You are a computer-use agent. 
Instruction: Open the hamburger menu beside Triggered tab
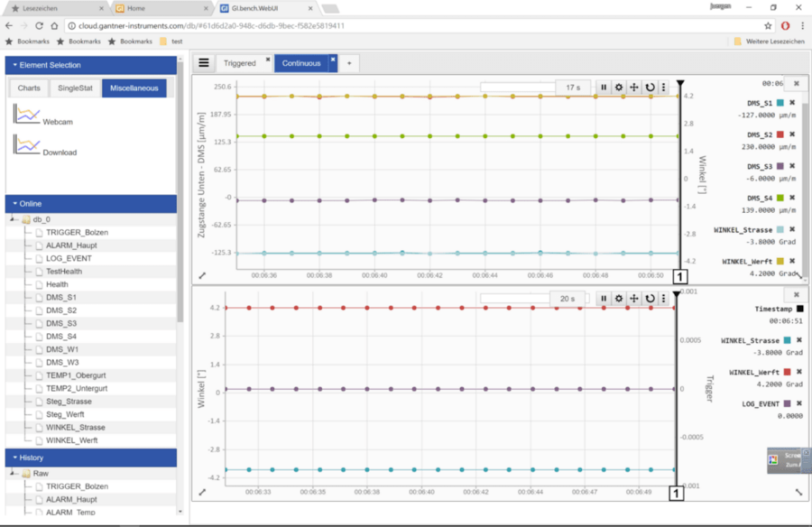204,62
